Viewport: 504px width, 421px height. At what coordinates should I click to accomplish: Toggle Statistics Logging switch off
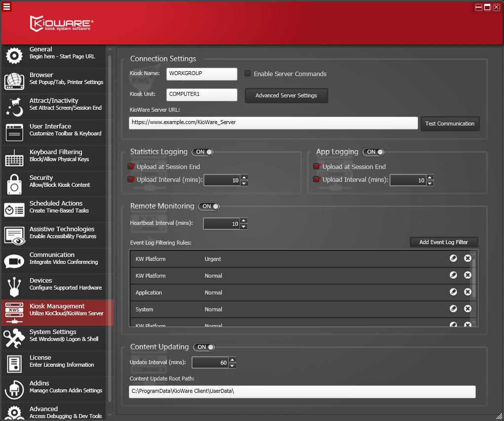coord(202,152)
